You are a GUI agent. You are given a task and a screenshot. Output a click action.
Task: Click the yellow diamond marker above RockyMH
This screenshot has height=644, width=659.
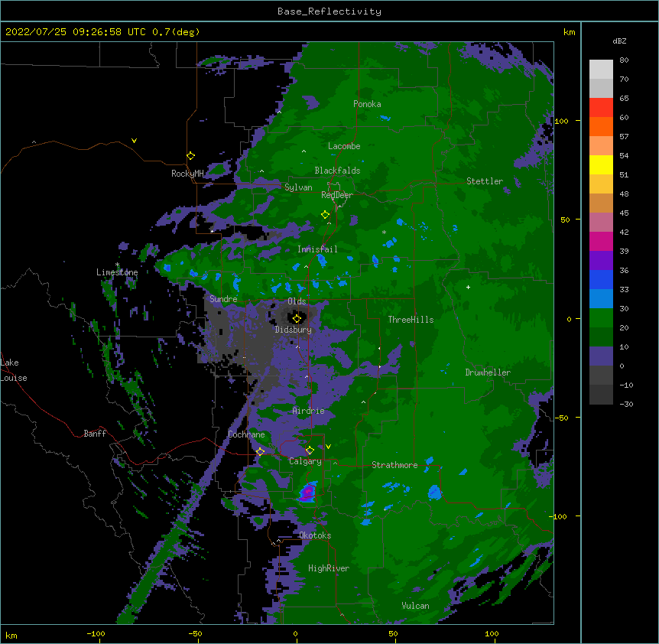(190, 156)
